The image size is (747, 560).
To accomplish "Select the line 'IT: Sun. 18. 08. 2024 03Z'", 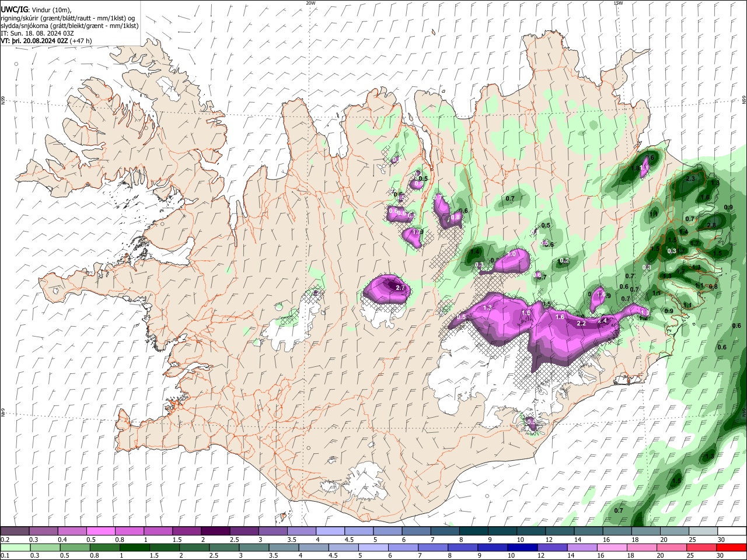I will tap(37, 33).
